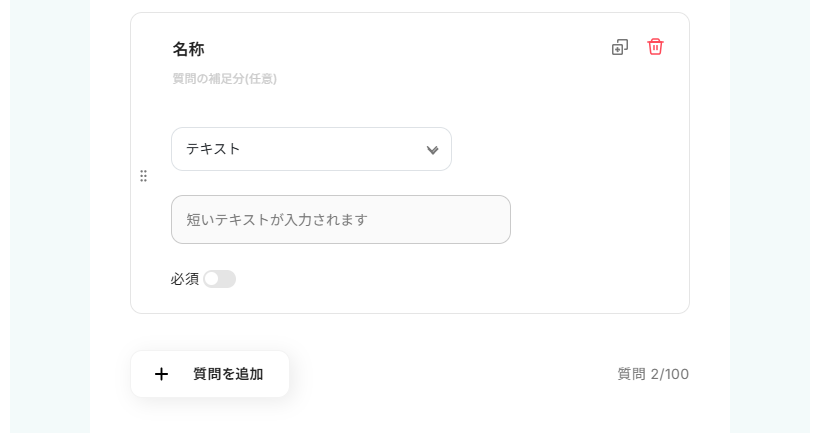Click the empty space right of the answer field
This screenshot has height=433, width=820.
tap(600, 220)
